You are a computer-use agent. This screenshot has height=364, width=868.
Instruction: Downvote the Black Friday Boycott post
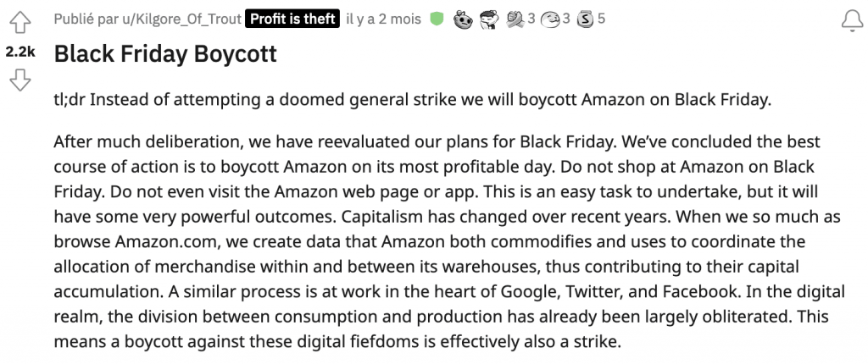[x=20, y=80]
